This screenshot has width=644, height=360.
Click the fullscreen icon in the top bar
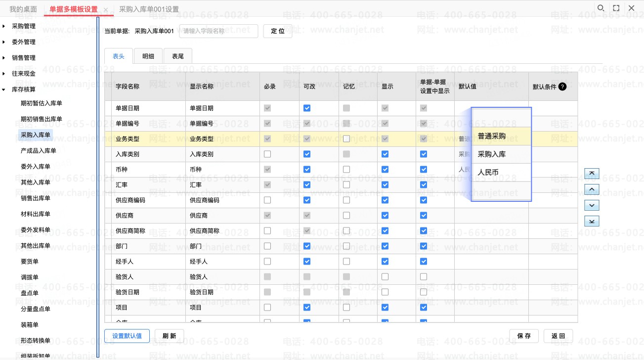tap(616, 8)
